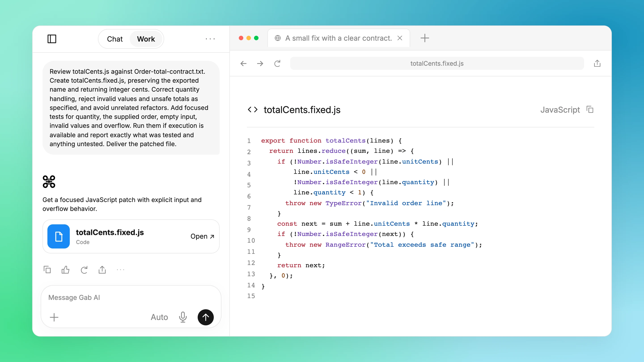Image resolution: width=644 pixels, height=362 pixels.
Task: Click the "Total exceeds safe range" string
Action: click(x=422, y=245)
